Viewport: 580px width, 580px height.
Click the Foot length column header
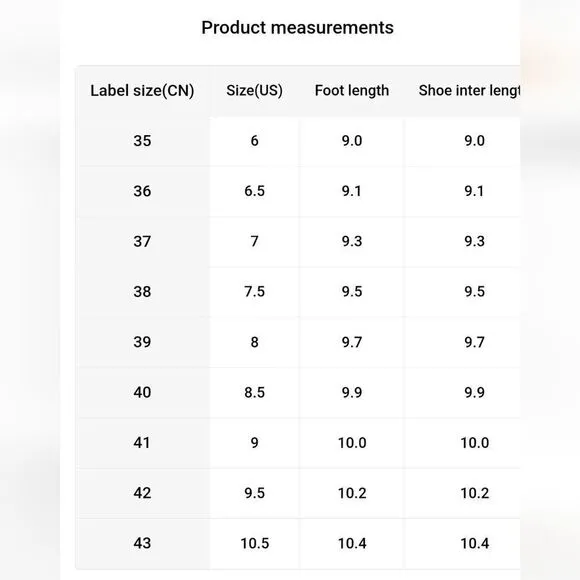click(x=352, y=91)
